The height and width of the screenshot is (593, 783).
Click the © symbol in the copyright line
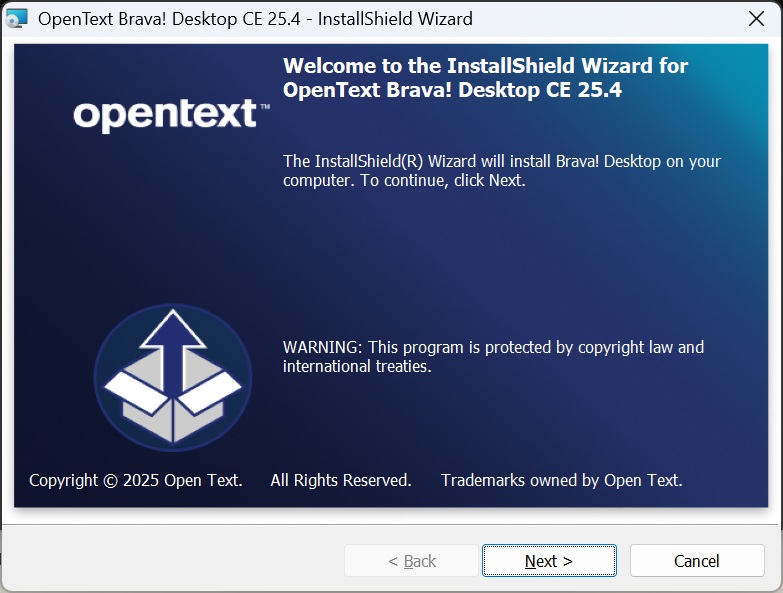(110, 480)
